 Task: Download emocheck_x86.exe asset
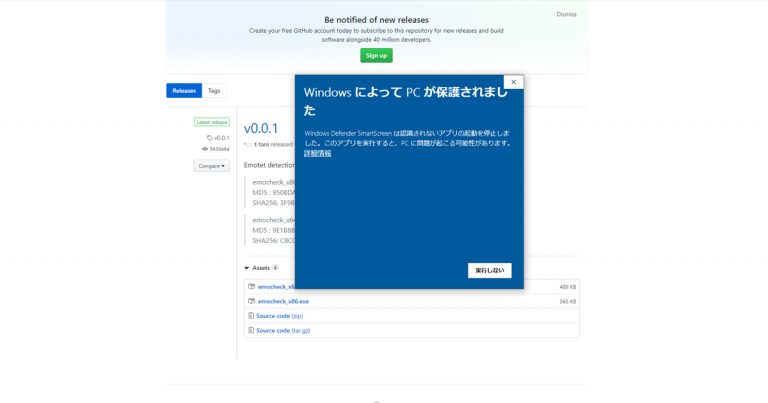pos(283,301)
